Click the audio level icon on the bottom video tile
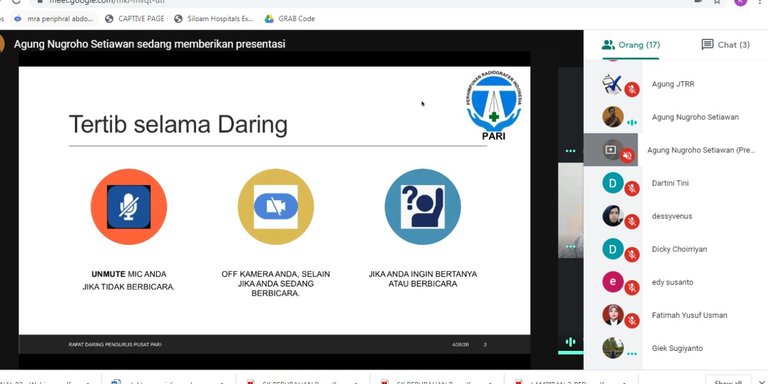This screenshot has width=768, height=384. pyautogui.click(x=570, y=341)
